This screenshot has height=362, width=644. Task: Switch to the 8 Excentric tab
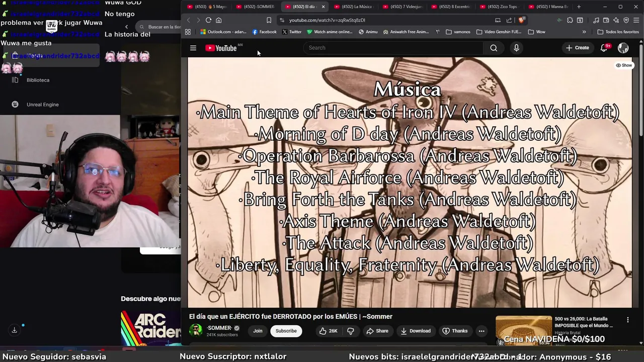coord(451,7)
